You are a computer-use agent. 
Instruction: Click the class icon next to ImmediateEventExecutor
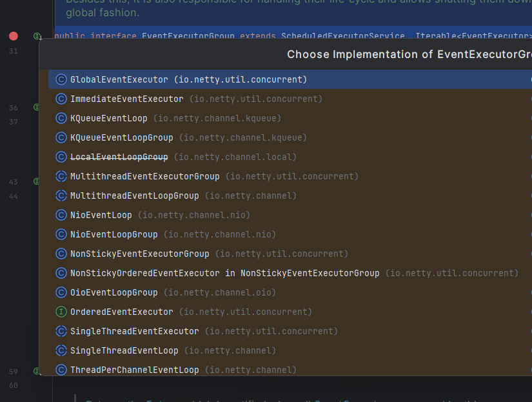[61, 99]
